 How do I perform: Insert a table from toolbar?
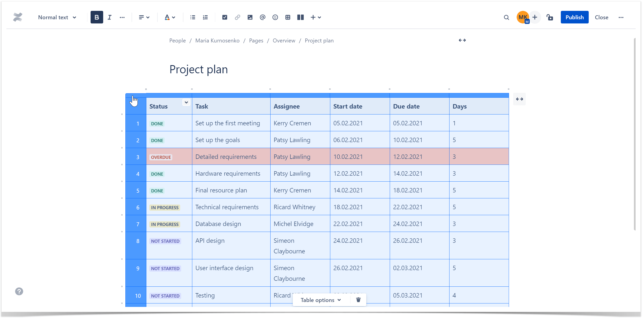tap(288, 17)
